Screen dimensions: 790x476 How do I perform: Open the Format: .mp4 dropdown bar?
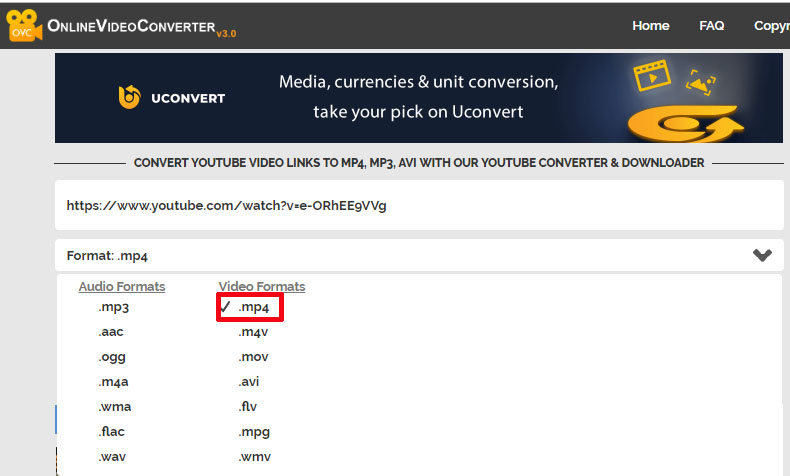400,255
